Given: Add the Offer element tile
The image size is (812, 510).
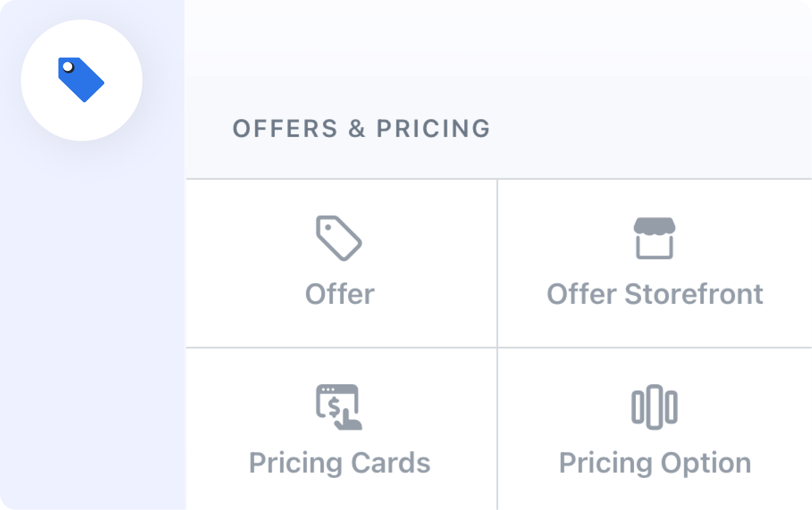Looking at the screenshot, I should tap(341, 263).
